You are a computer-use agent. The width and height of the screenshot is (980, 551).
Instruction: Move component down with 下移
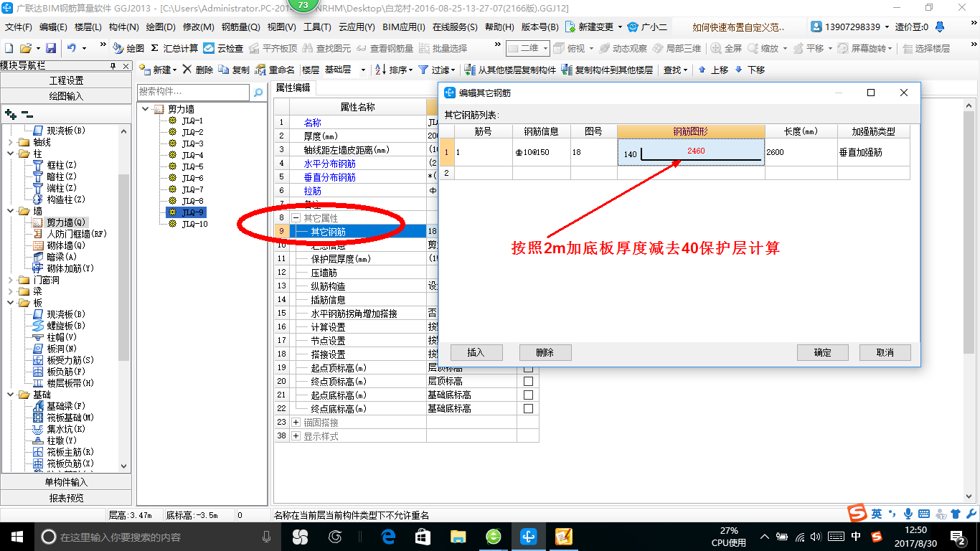coord(750,70)
